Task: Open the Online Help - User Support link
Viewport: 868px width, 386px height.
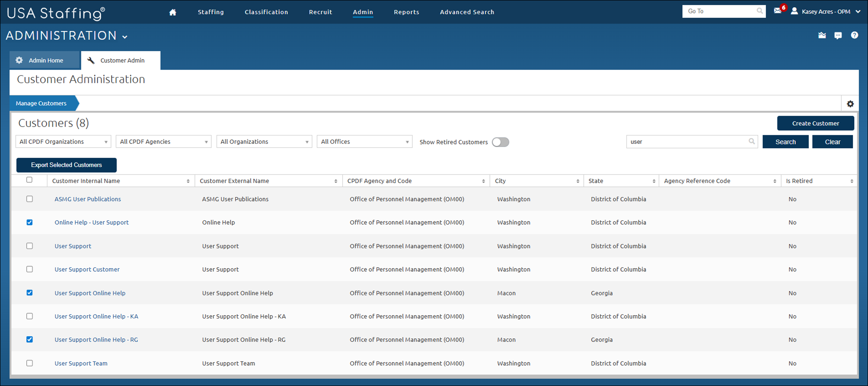Action: pyautogui.click(x=92, y=222)
